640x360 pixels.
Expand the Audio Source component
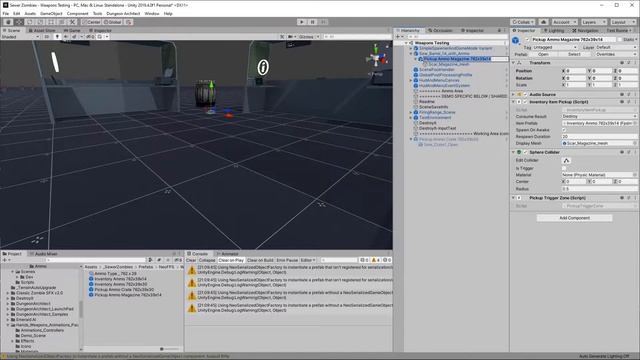[513, 94]
